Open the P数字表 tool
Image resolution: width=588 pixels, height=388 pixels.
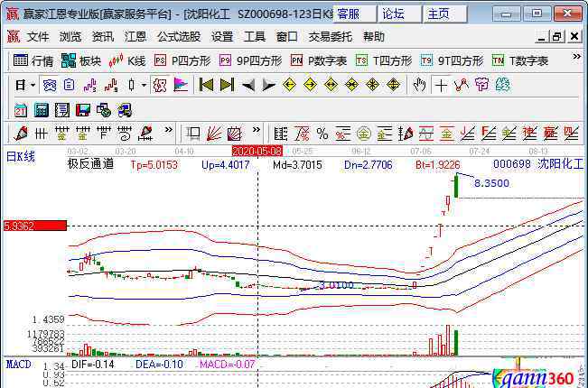click(x=319, y=60)
